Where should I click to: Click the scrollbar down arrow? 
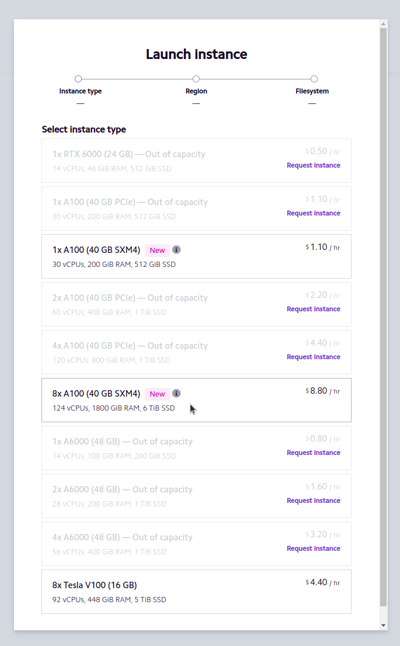pos(384,625)
